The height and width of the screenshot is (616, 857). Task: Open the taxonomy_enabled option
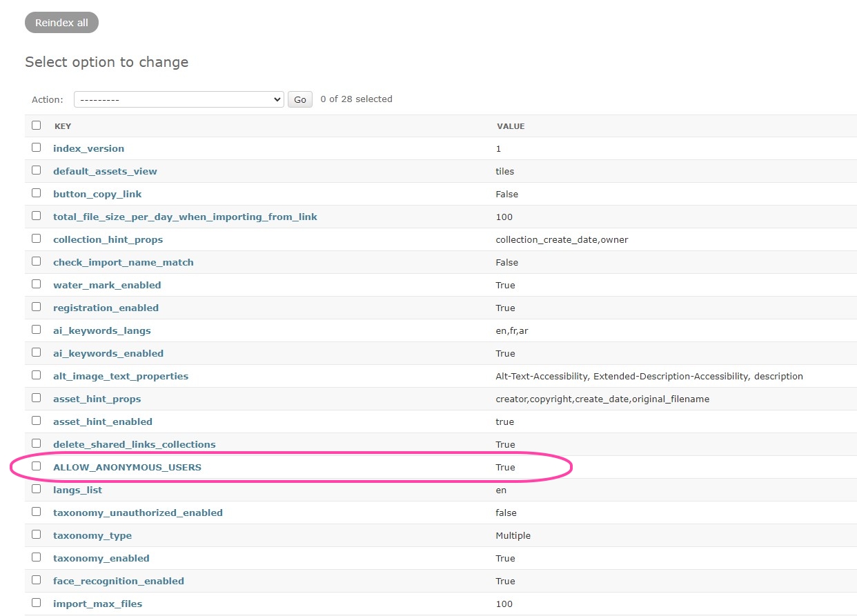tap(101, 558)
